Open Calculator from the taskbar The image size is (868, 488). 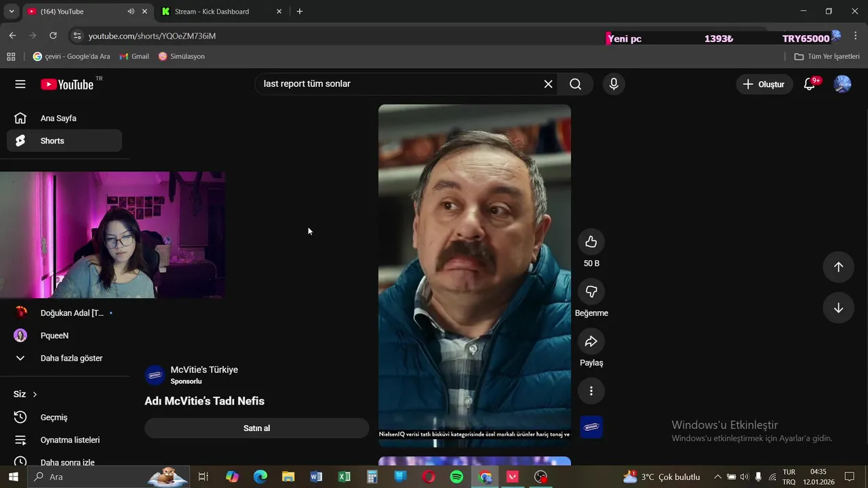(x=372, y=477)
